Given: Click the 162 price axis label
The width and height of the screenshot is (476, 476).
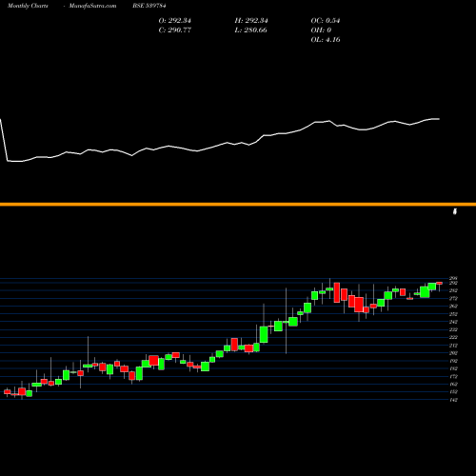Looking at the screenshot, I should click(x=453, y=384).
